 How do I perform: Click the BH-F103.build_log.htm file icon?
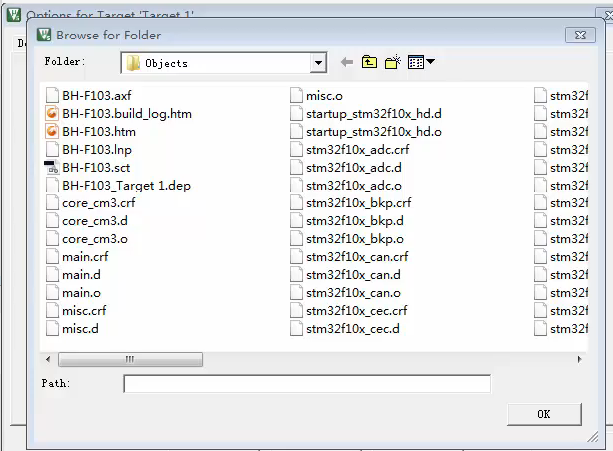click(52, 113)
